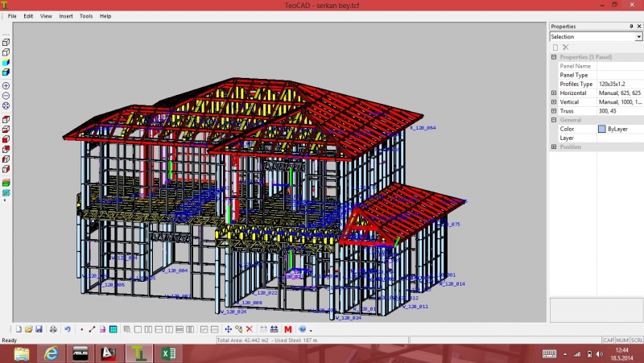Click the ByLayer color swatch
The image size is (644, 363).
(x=602, y=129)
